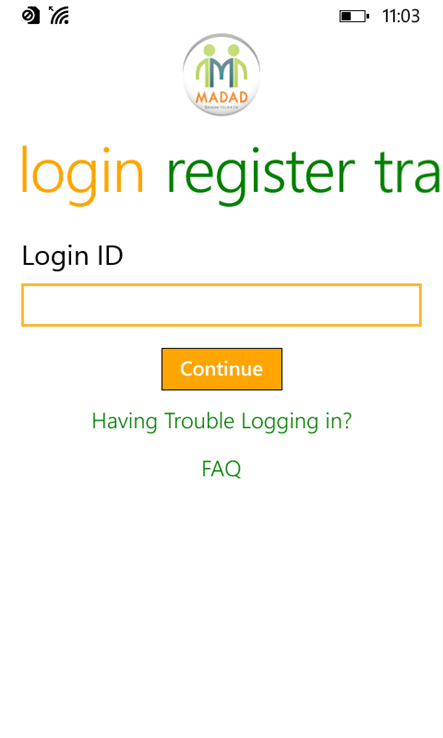Open Having Trouble Logging in? link
Viewport: 443px width, 738px height.
coord(222,421)
